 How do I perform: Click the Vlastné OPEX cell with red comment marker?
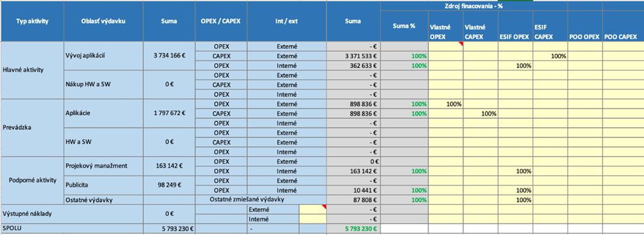445,46
